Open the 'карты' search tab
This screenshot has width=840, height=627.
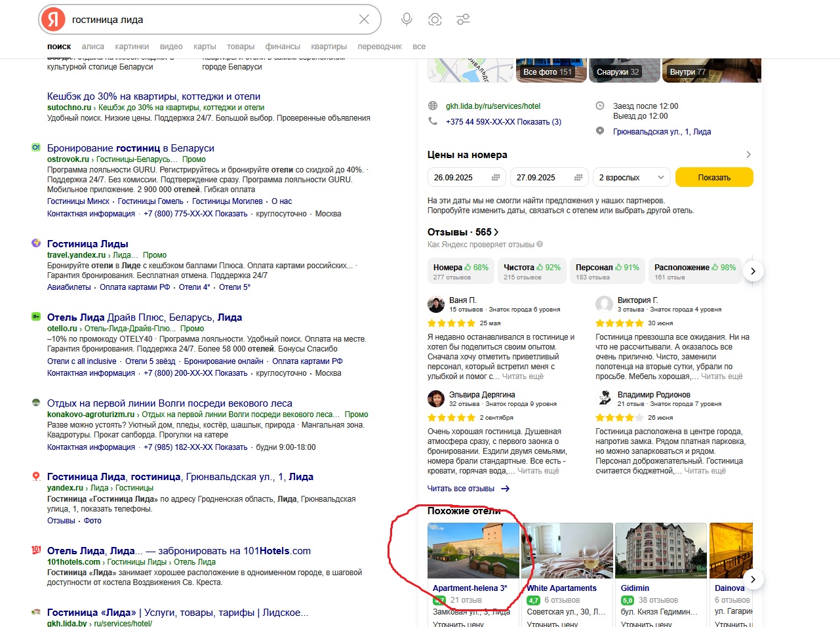click(x=205, y=47)
